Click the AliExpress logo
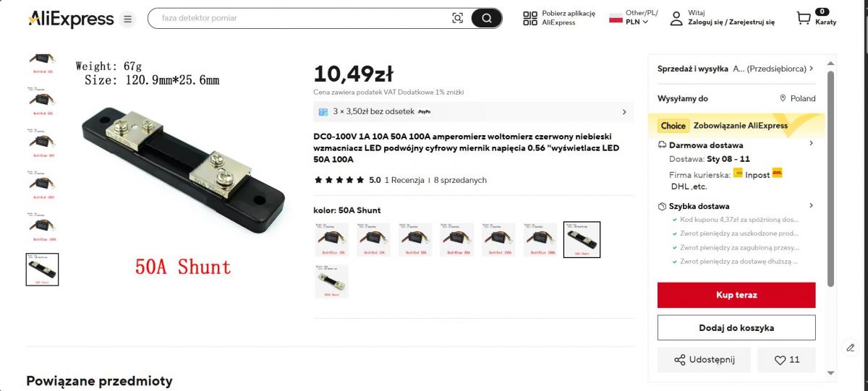 [71, 19]
